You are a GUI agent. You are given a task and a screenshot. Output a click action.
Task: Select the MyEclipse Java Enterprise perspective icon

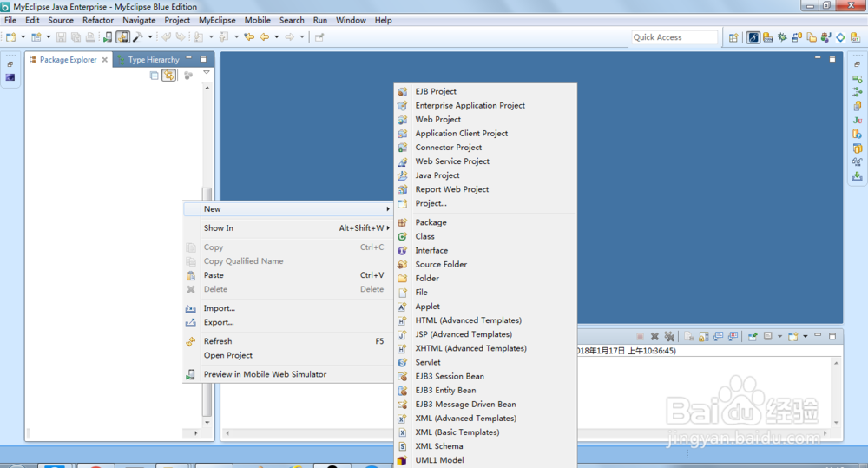click(x=753, y=37)
